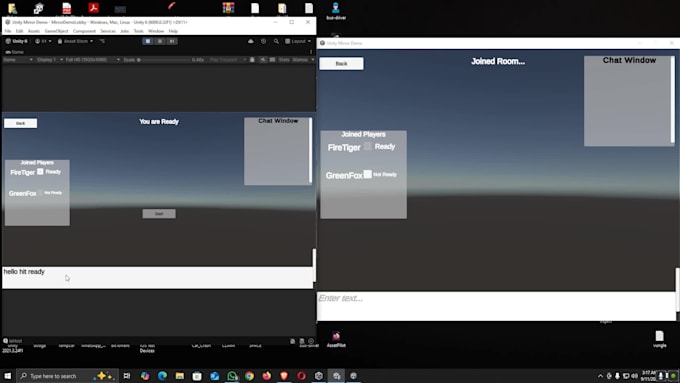Open Microsoft Store from the taskbar
Screen dimensions: 680x383
point(197,376)
